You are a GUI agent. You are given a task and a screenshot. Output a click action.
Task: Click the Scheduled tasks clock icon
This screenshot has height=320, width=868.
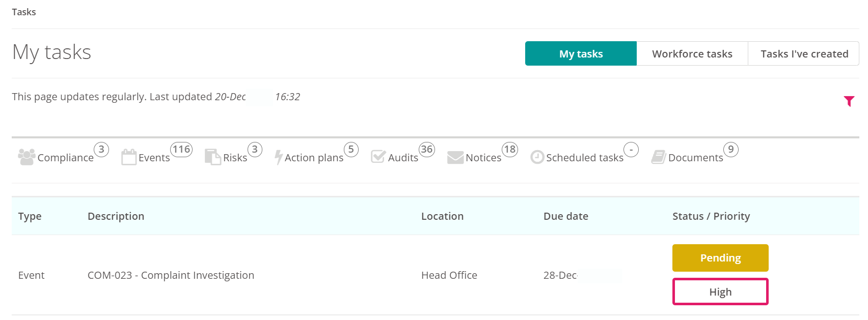click(537, 157)
